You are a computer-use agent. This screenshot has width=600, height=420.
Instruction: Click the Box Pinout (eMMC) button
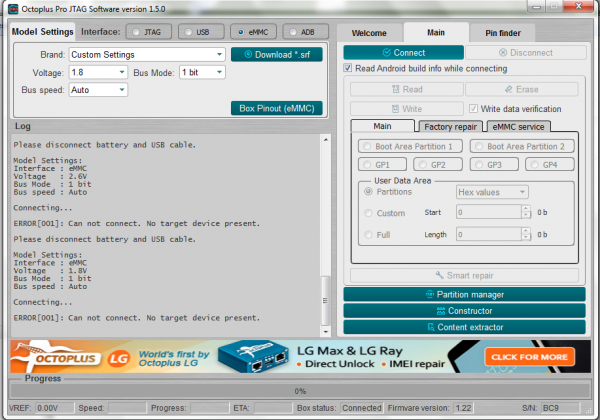pos(276,107)
